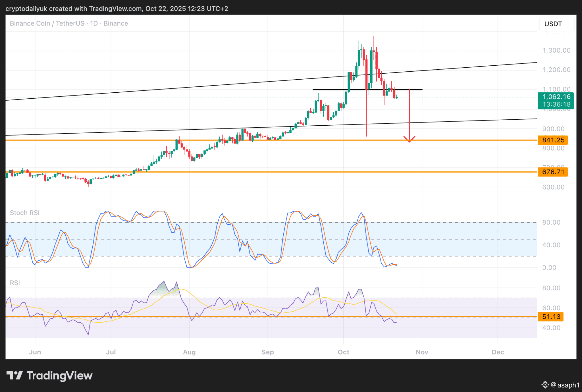Open the USDT currency selector
Viewport: 582px width, 392px height.
coord(556,24)
